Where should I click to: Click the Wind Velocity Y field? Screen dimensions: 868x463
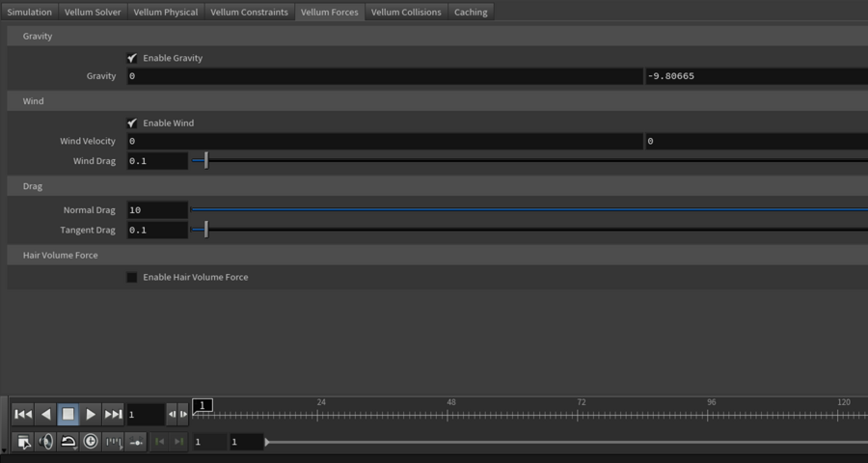click(x=757, y=141)
